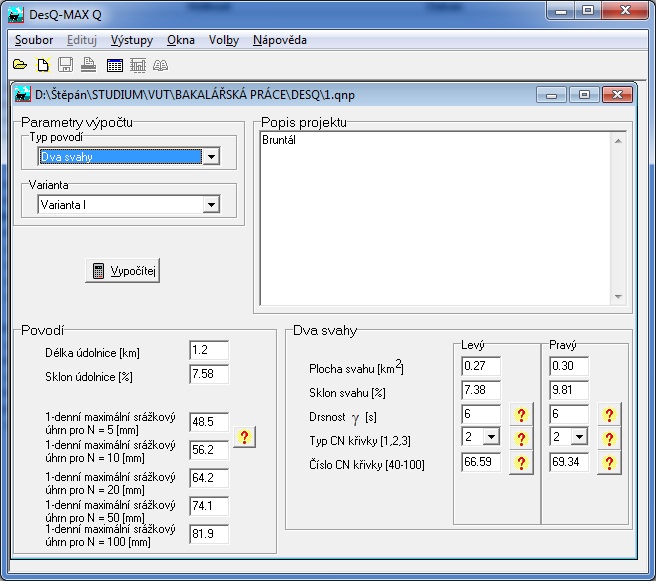Click Levý Sklon svahu field 7.38
The width and height of the screenshot is (656, 581).
pyautogui.click(x=481, y=390)
